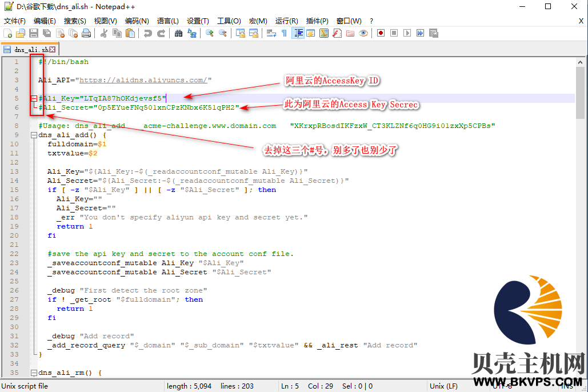Click the Close All toolbar icon
Viewport: 588px width, 392px height.
click(x=73, y=33)
